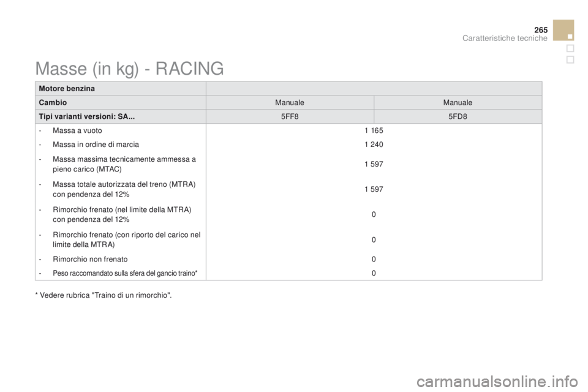The width and height of the screenshot is (588, 392).
Task: Select the value 1 165
Action: coord(374,130)
